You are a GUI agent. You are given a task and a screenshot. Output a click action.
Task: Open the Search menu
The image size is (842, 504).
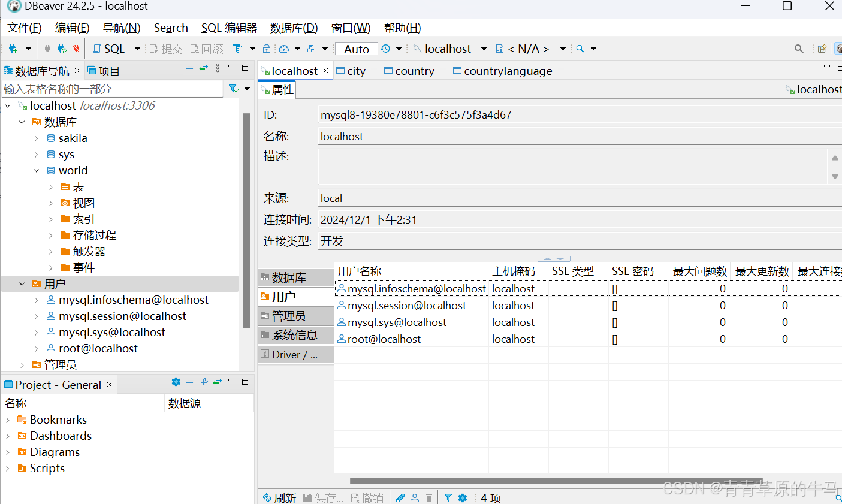pos(171,28)
